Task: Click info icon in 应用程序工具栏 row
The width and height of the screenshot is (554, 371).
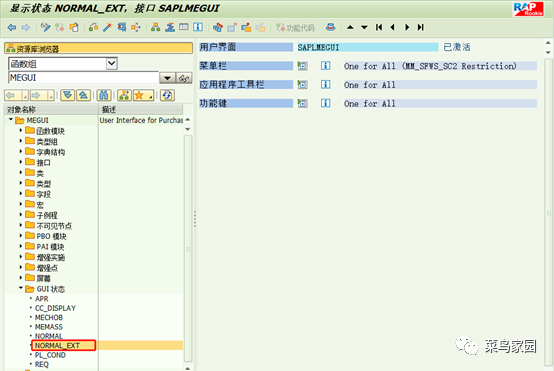Action: pos(326,84)
